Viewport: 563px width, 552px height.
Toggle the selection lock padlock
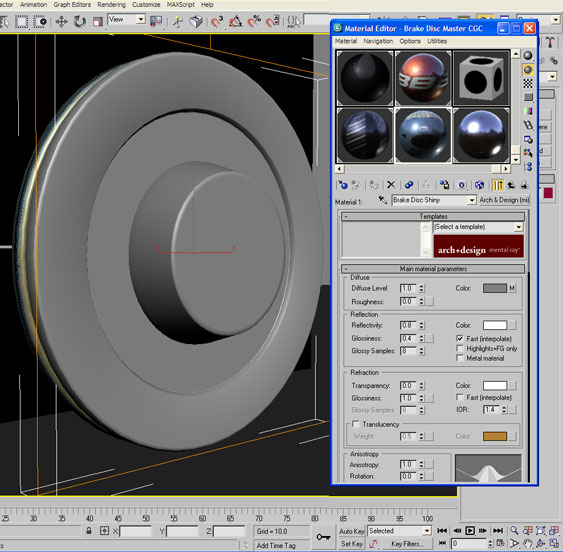[x=89, y=531]
